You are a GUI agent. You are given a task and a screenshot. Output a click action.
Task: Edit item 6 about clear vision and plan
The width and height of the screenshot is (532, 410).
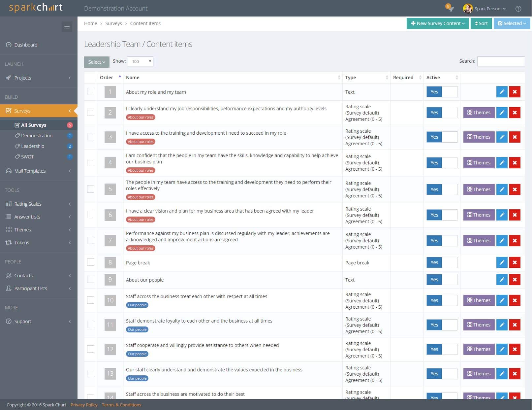coord(502,215)
